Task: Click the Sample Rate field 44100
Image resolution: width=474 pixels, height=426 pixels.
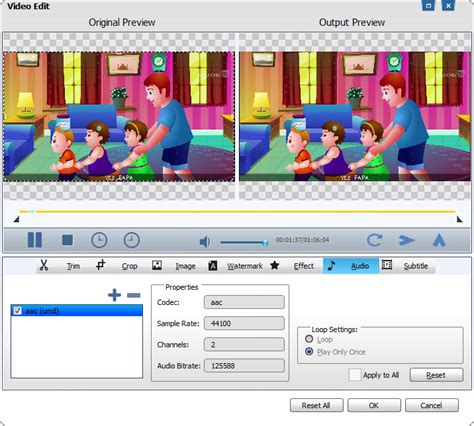Action: point(244,323)
